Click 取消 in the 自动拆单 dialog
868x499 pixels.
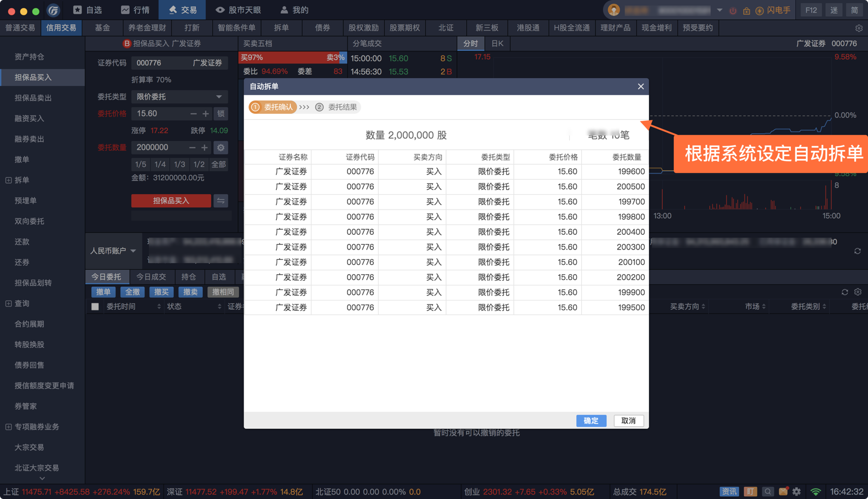[628, 421]
